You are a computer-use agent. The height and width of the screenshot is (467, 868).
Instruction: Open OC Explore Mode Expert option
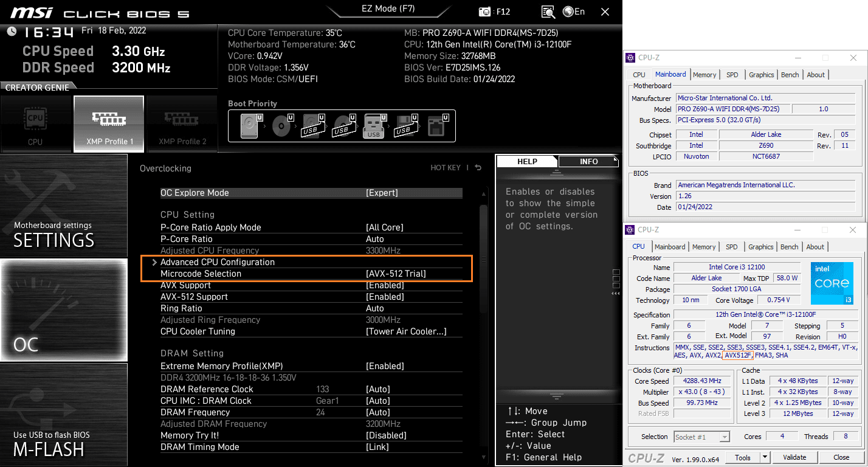382,193
